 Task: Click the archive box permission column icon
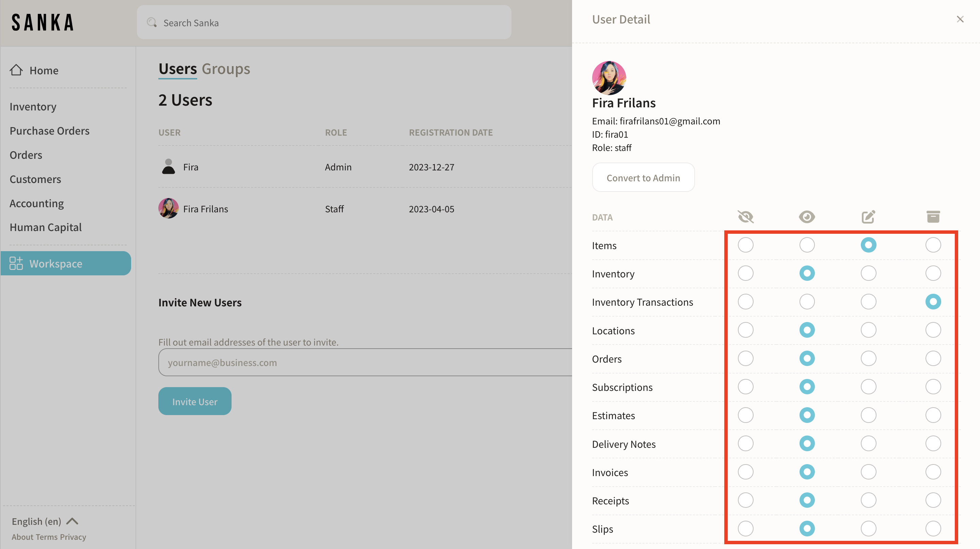933,217
